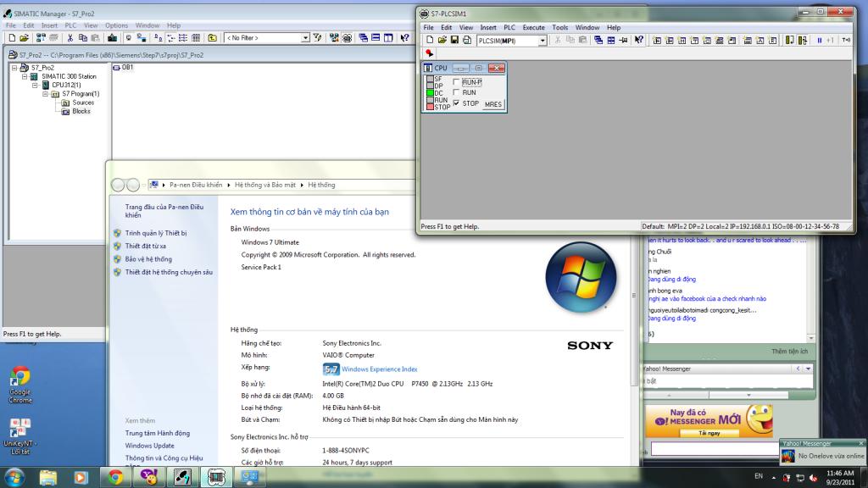Click Yahoo Messenger text input field
This screenshot has width=868, height=488.
click(715, 449)
